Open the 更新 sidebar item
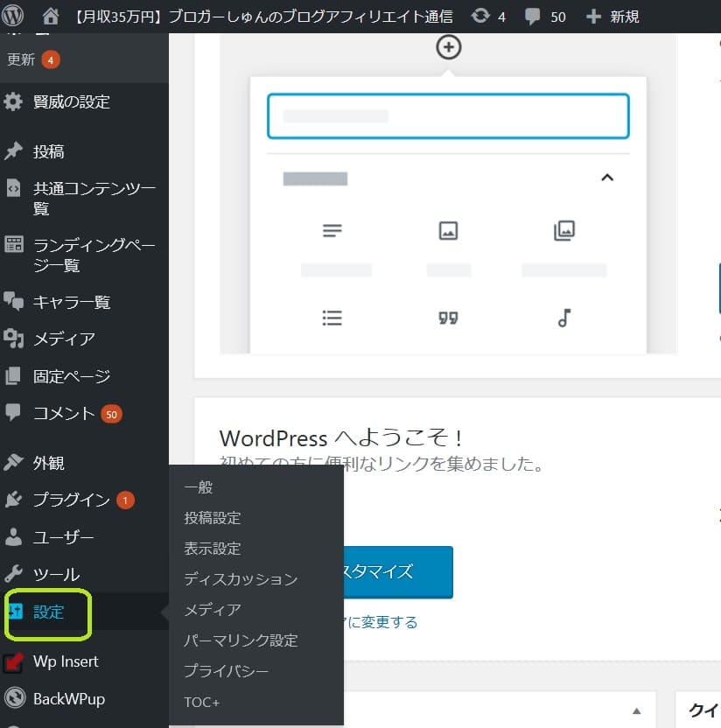This screenshot has height=728, width=721. coord(21,59)
